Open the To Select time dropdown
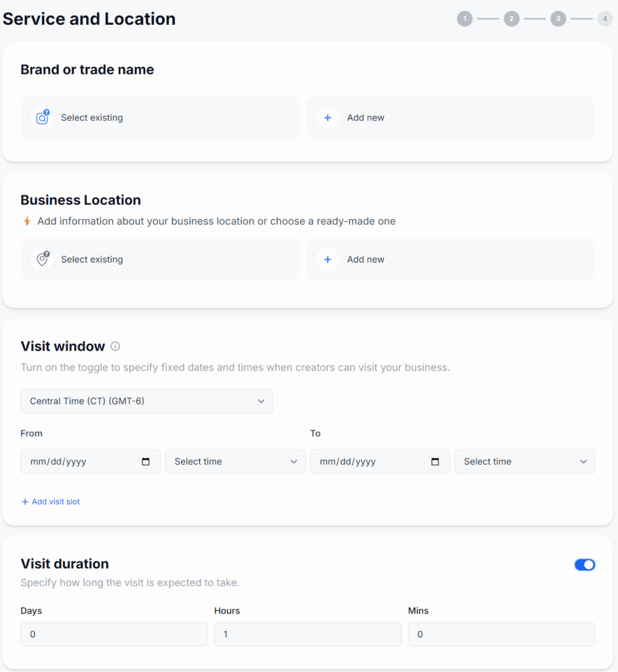The image size is (618, 672). (x=524, y=461)
